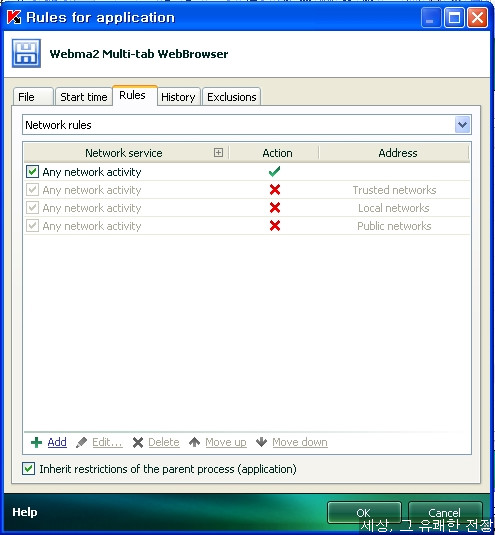Screen dimensions: 495x535
Task: Minimize the Rules for application window
Action: click(x=431, y=17)
